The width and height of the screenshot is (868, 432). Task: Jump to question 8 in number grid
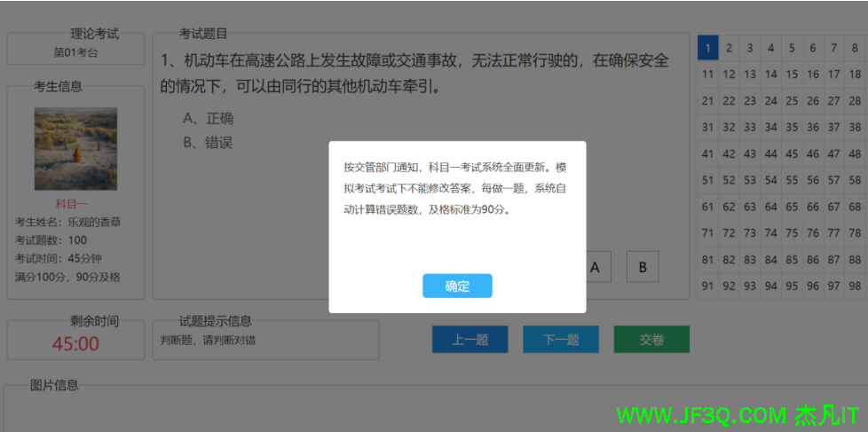(855, 48)
